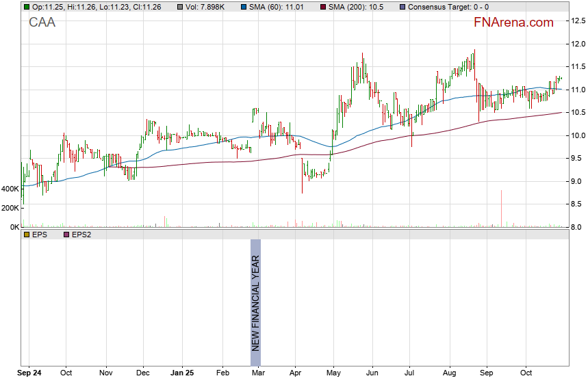588x387 pixels.
Task: Click the yellow EPS legend square
Action: pos(27,235)
